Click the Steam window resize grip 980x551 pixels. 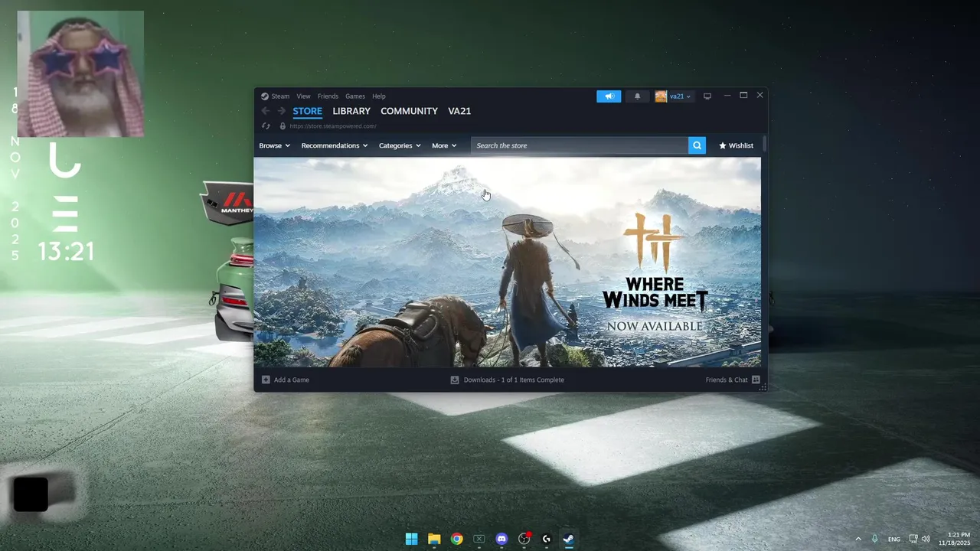tap(763, 388)
